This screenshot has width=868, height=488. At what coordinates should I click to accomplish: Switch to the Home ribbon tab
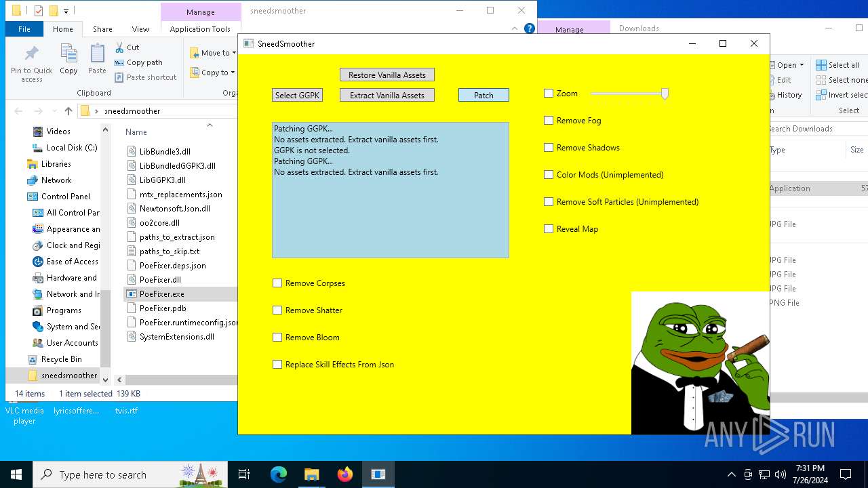(62, 29)
